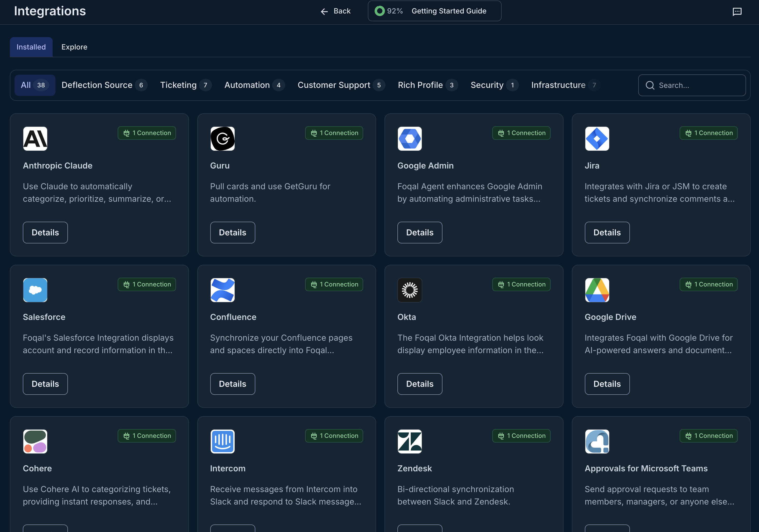Click the Google Admin logo icon

(410, 138)
